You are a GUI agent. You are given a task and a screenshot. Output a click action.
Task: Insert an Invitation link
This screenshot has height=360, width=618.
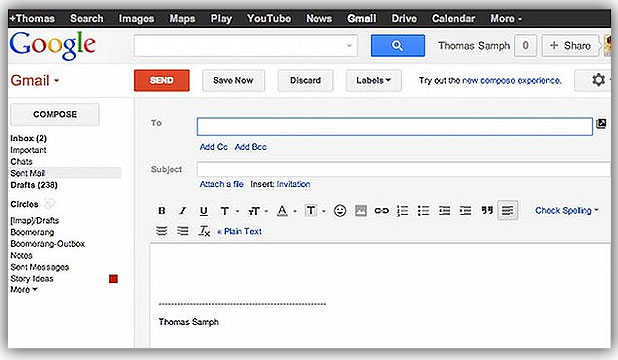click(293, 184)
